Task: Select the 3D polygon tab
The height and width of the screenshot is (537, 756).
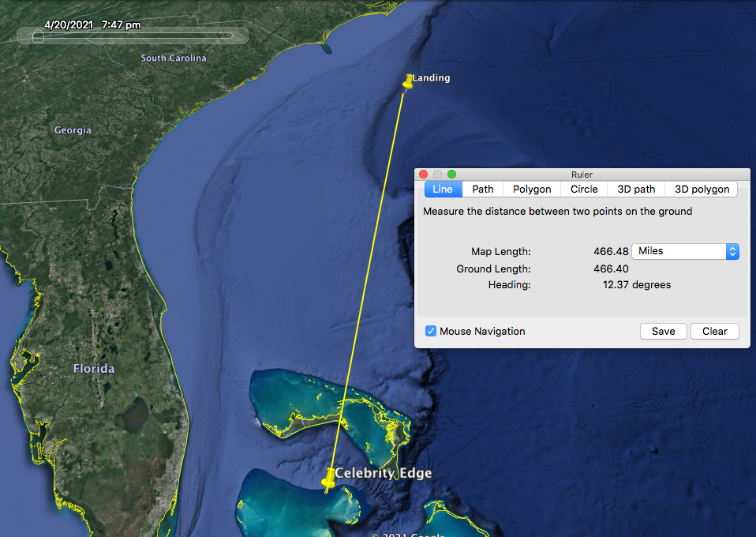Action: pyautogui.click(x=701, y=190)
